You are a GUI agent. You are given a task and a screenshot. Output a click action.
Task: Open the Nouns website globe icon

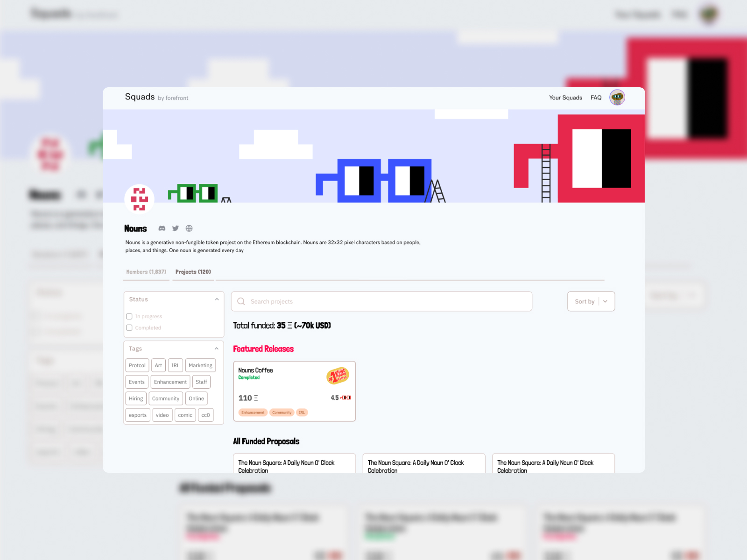189,228
